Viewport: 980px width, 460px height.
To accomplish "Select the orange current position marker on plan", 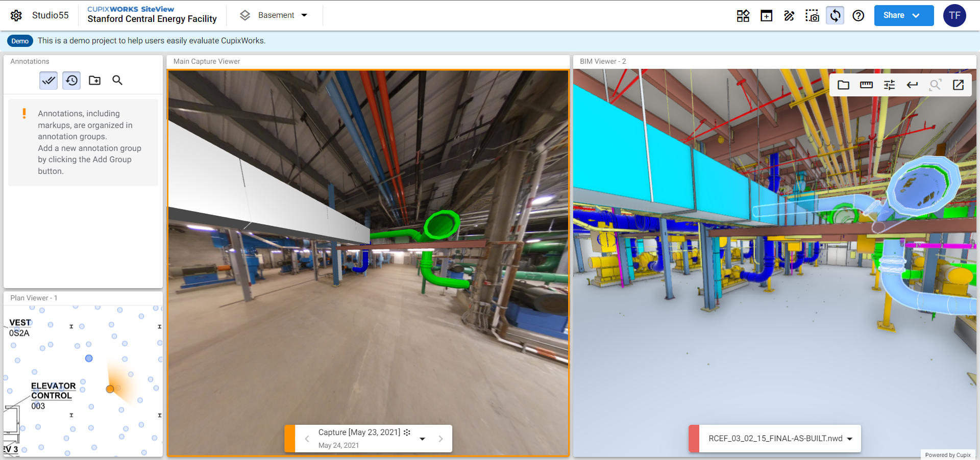I will click(x=110, y=389).
